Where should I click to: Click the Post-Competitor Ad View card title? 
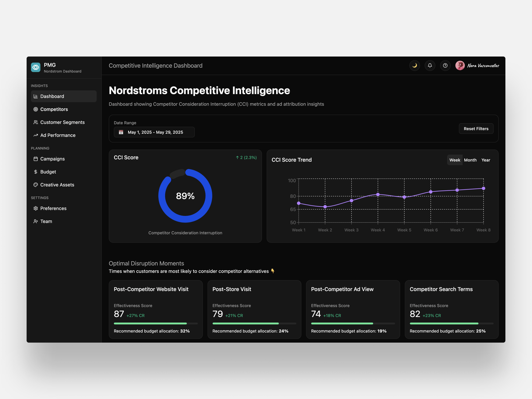point(342,289)
